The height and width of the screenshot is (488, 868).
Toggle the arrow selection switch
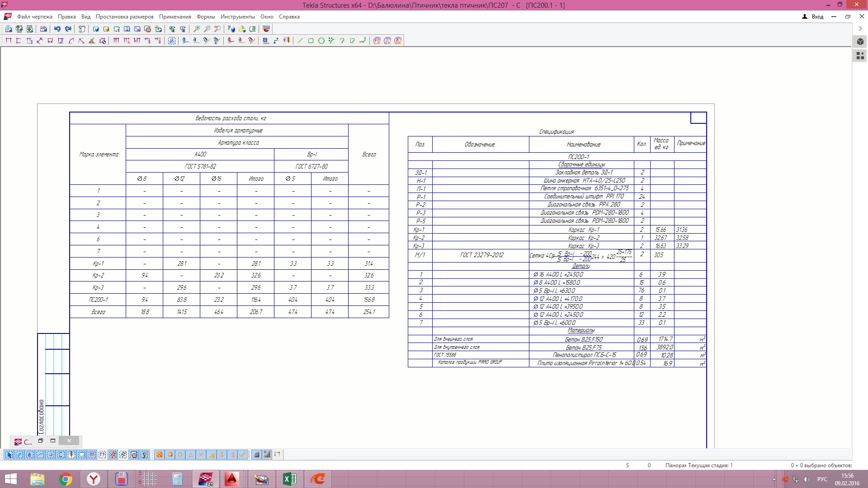pos(9,455)
